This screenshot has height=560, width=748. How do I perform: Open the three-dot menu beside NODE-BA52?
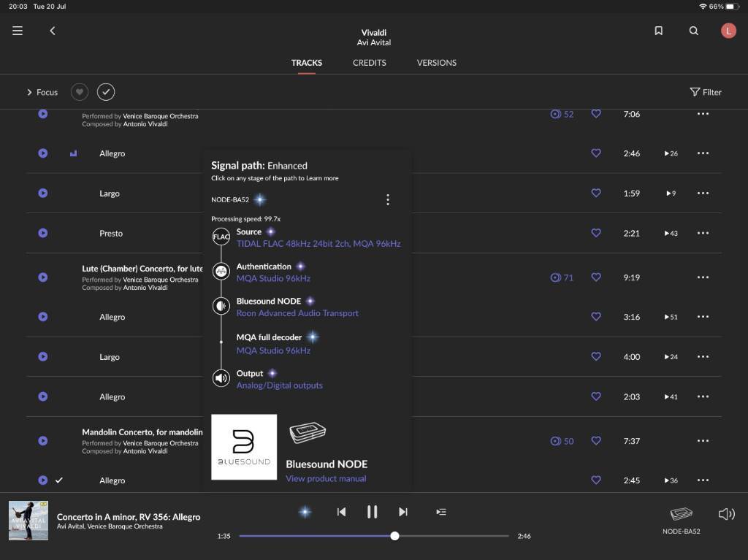(x=388, y=200)
